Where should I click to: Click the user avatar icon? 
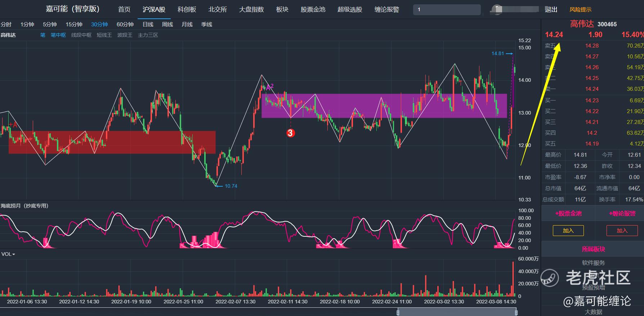(x=497, y=10)
